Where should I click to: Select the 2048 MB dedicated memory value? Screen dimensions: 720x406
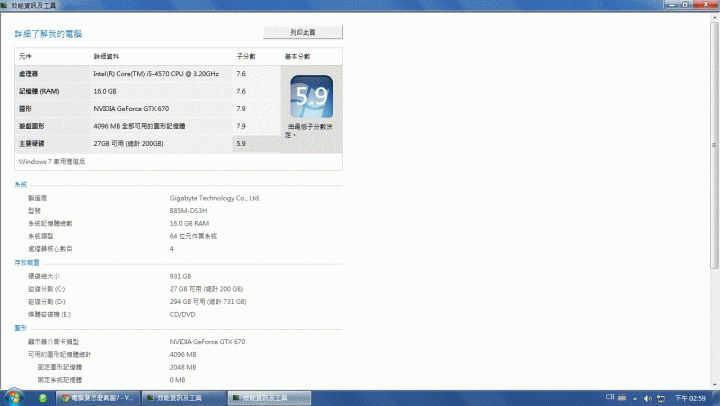coord(183,367)
